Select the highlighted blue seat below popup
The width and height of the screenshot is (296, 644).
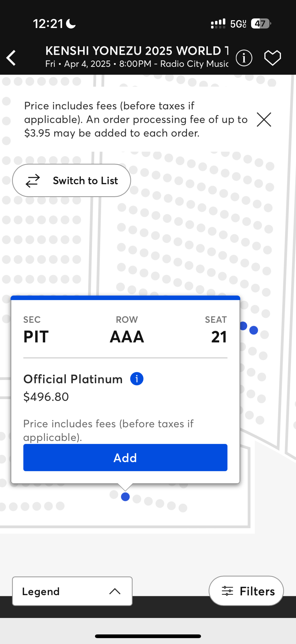pyautogui.click(x=125, y=497)
